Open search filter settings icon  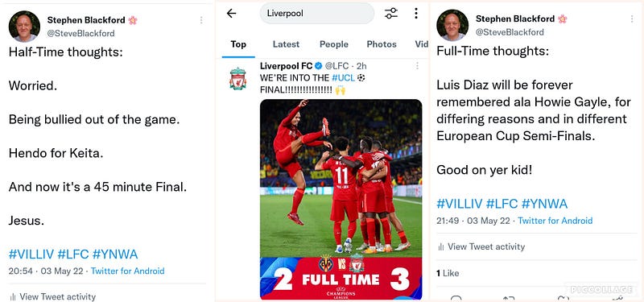point(391,14)
